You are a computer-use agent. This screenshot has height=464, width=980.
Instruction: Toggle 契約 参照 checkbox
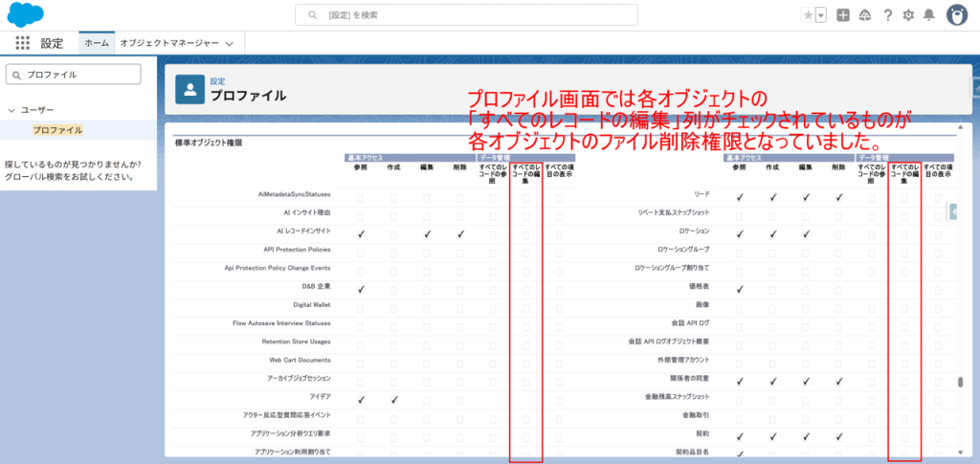coord(740,436)
